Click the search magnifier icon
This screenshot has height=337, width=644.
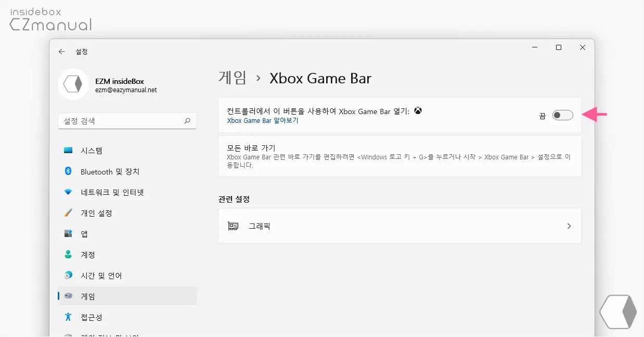pyautogui.click(x=187, y=121)
